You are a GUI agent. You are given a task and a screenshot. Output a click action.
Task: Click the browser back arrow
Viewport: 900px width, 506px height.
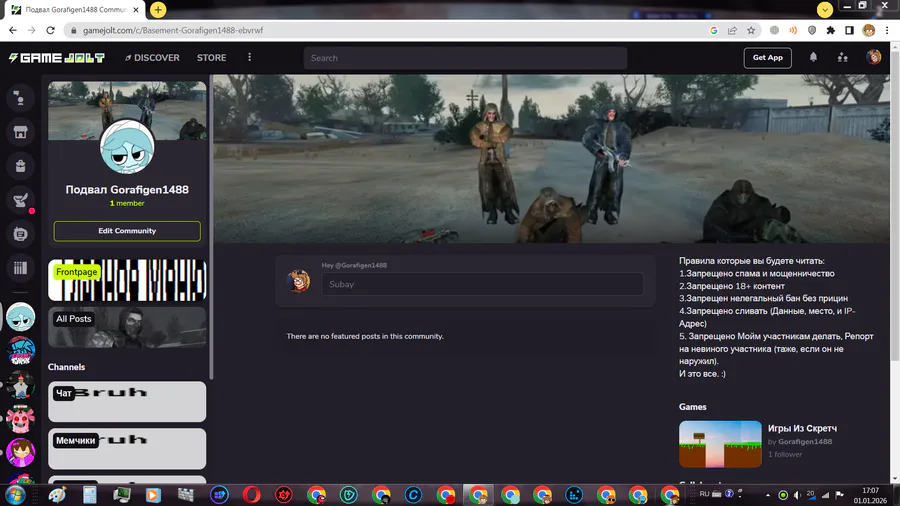pos(13,30)
